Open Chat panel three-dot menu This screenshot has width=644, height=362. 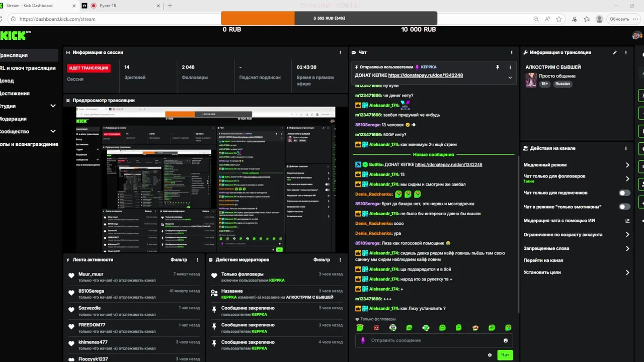pyautogui.click(x=512, y=52)
